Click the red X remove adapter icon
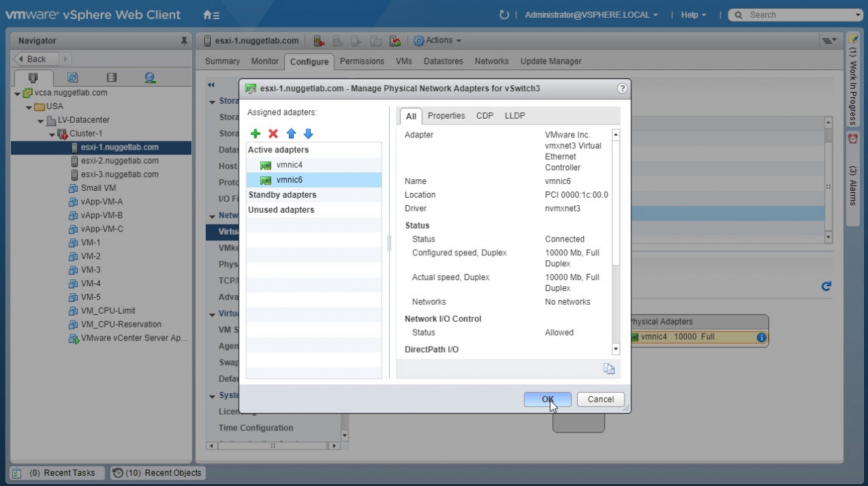Image resolution: width=868 pixels, height=486 pixels. 273,134
